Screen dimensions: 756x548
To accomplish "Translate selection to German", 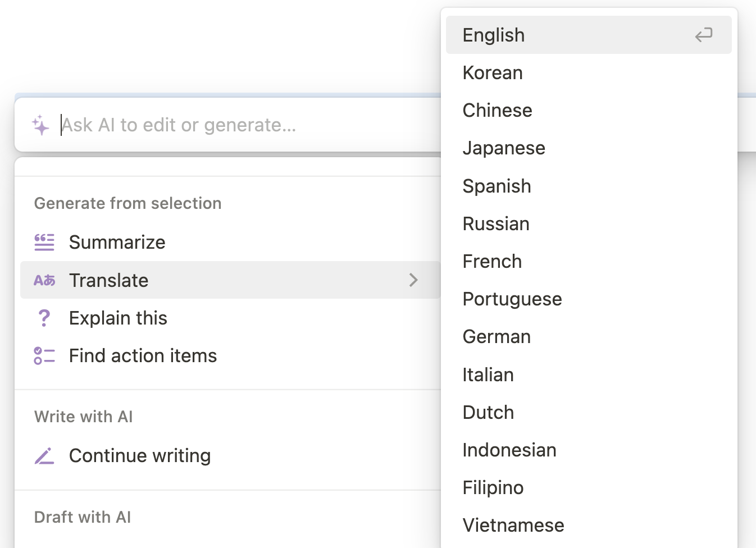I will coord(497,337).
